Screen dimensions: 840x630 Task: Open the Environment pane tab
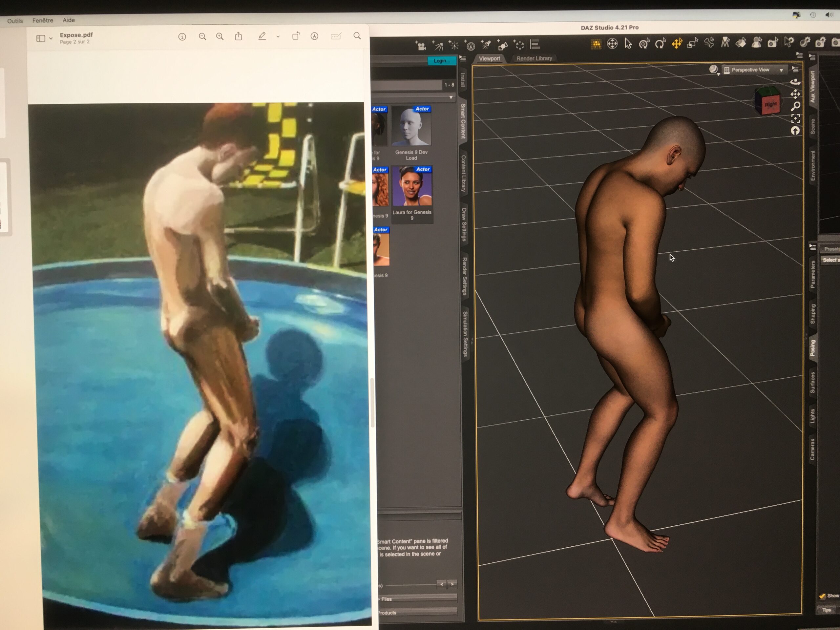[813, 166]
